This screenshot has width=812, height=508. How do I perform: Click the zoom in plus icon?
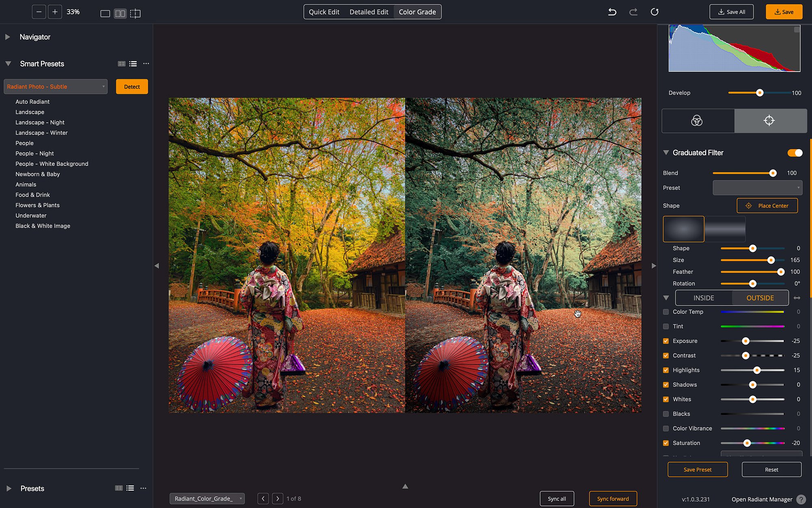(55, 12)
